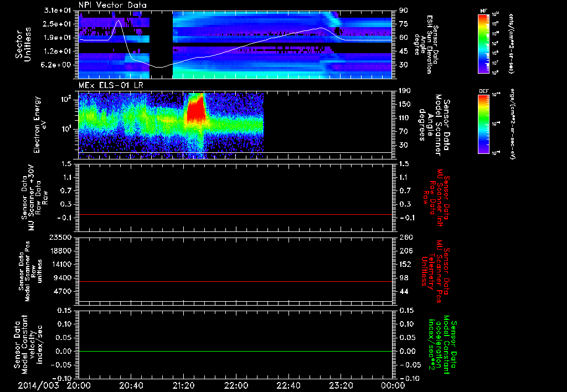
Task: Click the 3.1e+01 sector tick value
Action: click(x=58, y=11)
